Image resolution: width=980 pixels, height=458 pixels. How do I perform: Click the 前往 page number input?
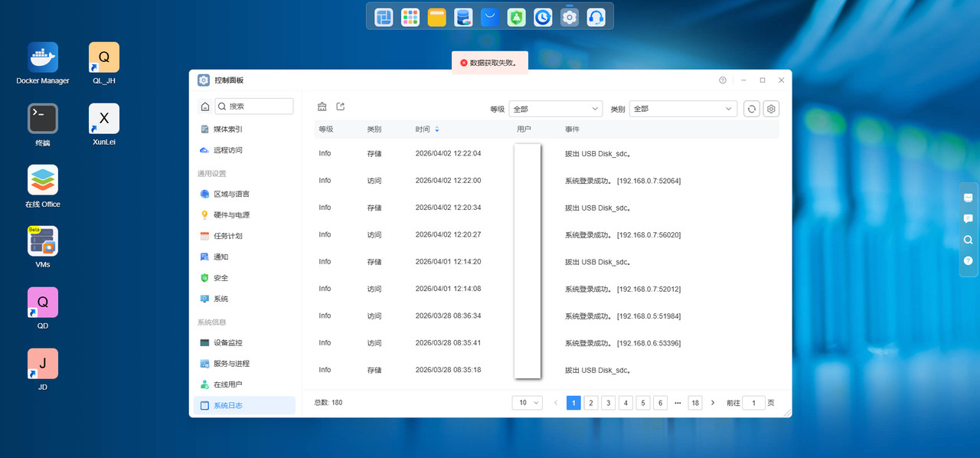click(754, 403)
